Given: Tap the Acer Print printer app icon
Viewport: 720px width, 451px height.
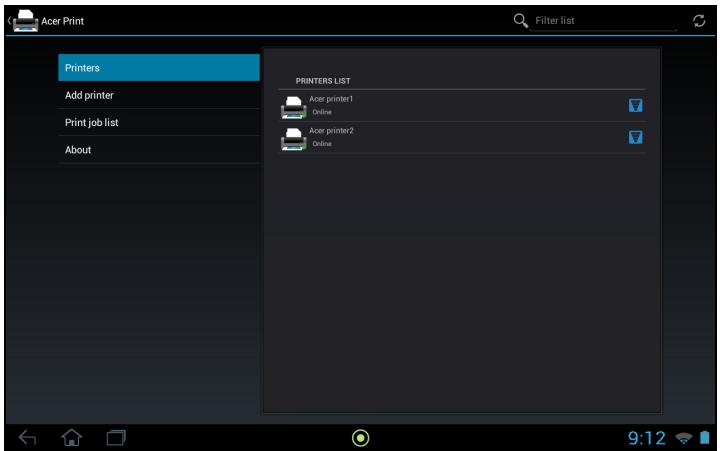Looking at the screenshot, I should [25, 21].
